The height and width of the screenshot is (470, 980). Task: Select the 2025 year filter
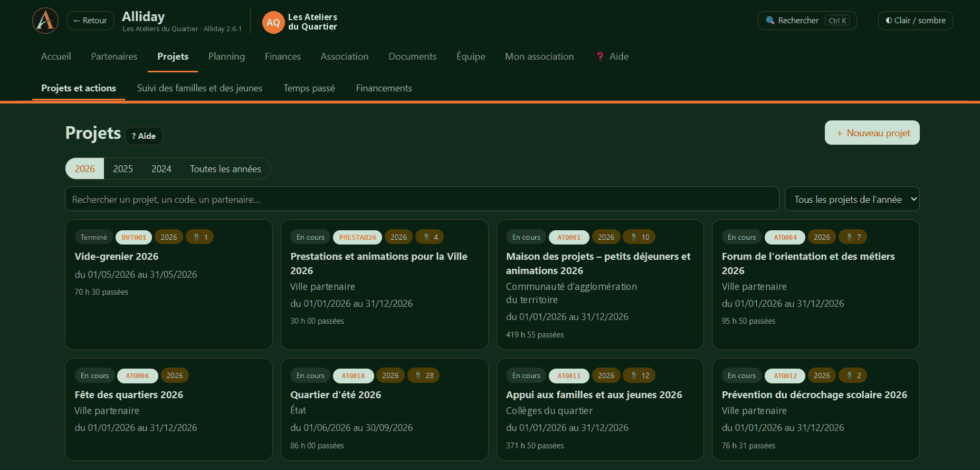[x=123, y=168]
